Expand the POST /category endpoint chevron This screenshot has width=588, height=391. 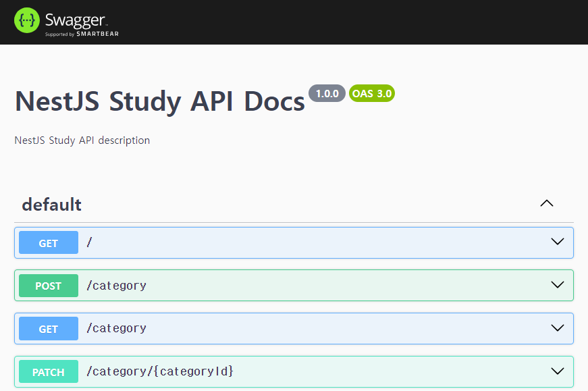pyautogui.click(x=558, y=285)
